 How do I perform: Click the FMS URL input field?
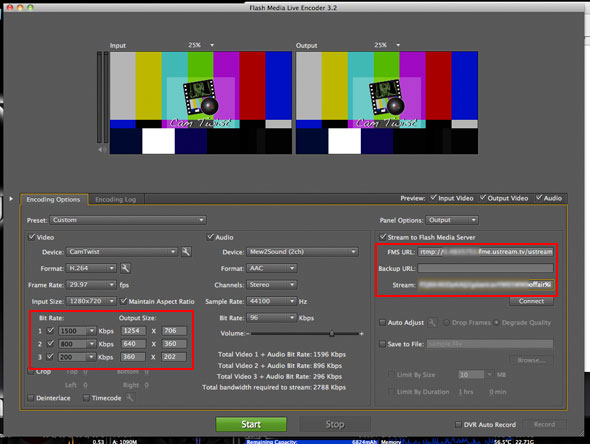point(486,252)
